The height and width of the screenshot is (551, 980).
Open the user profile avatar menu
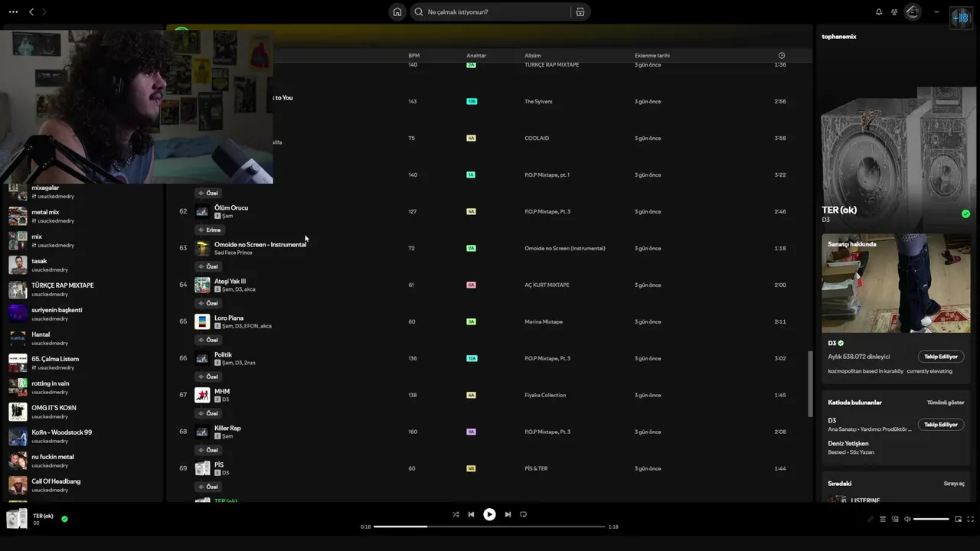[913, 11]
